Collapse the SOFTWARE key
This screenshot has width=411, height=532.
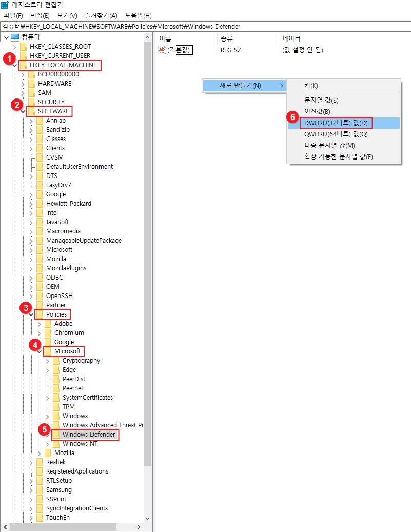point(23,111)
